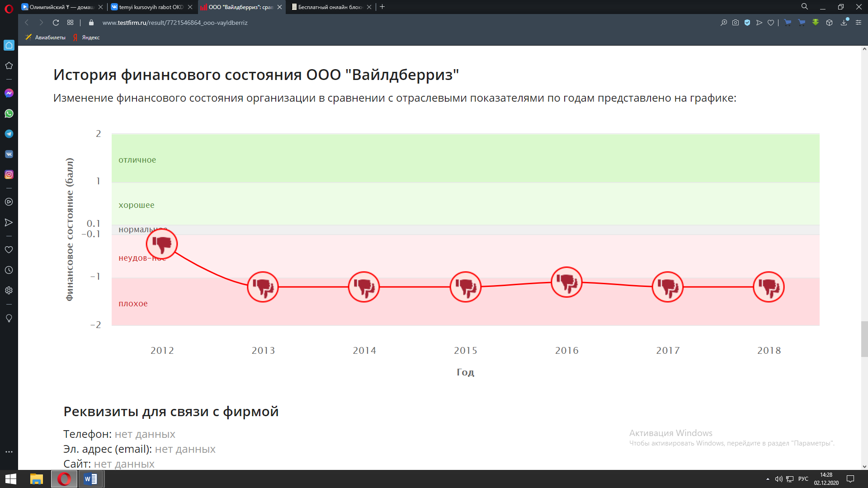The height and width of the screenshot is (488, 868).
Task: Click the page zoom magnifier icon
Action: coord(724,23)
